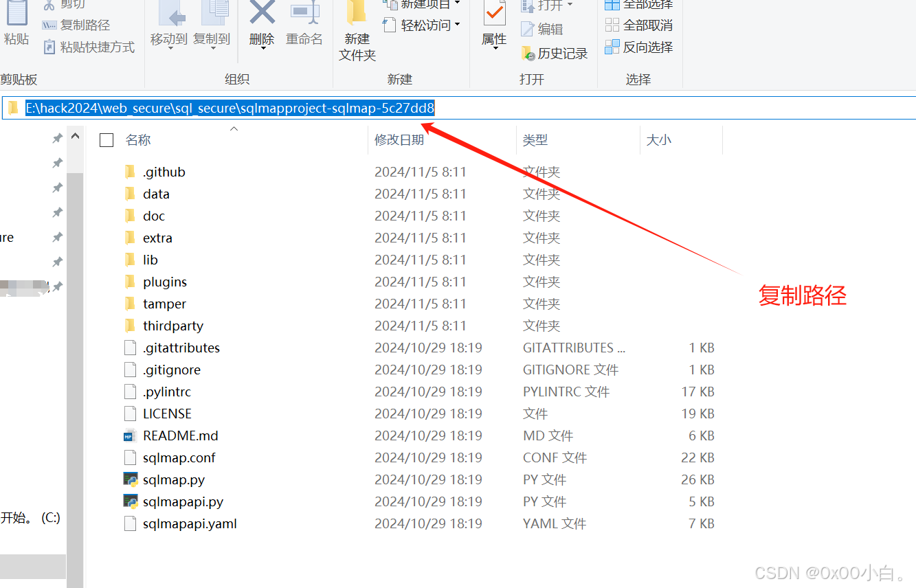Select the tamper folder icon
The image size is (916, 588).
click(130, 304)
